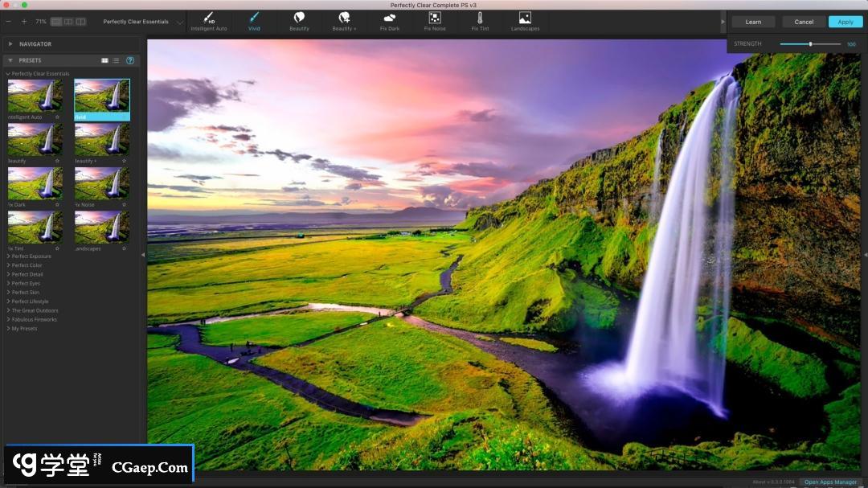Screen dimensions: 868x488
Task: Click the Beautify + toolbar icon
Action: click(x=344, y=18)
